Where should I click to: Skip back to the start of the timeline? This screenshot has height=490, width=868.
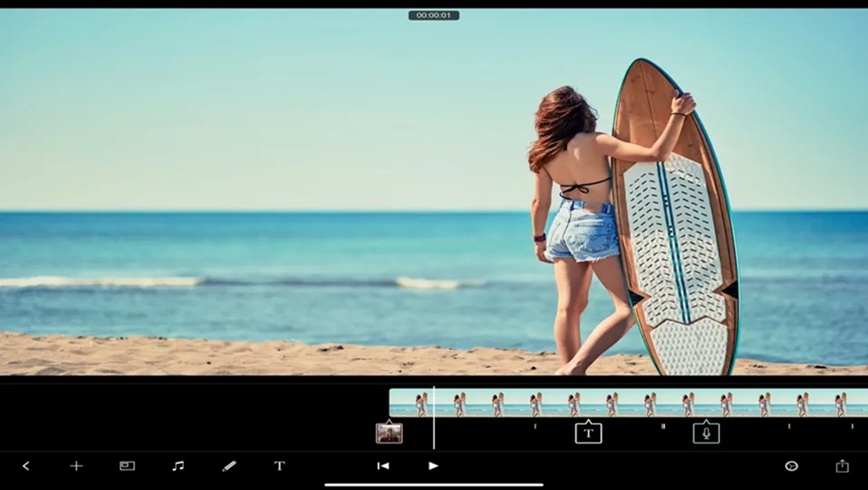383,465
